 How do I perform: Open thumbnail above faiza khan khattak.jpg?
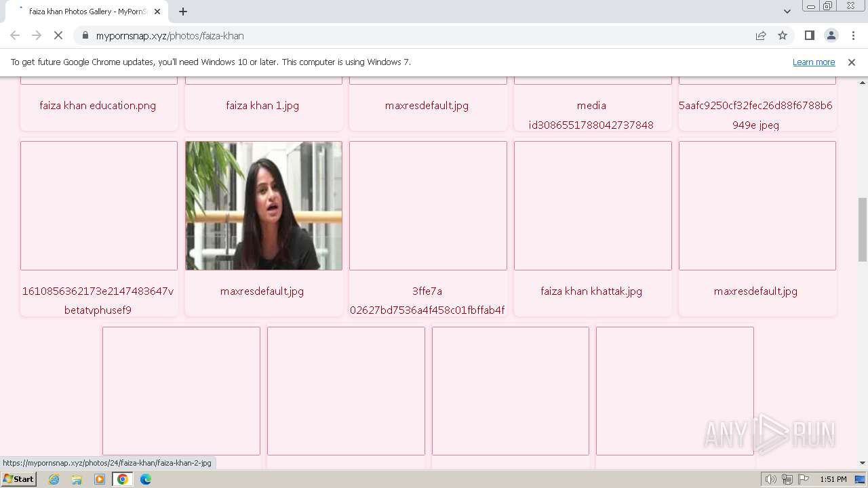(x=593, y=205)
